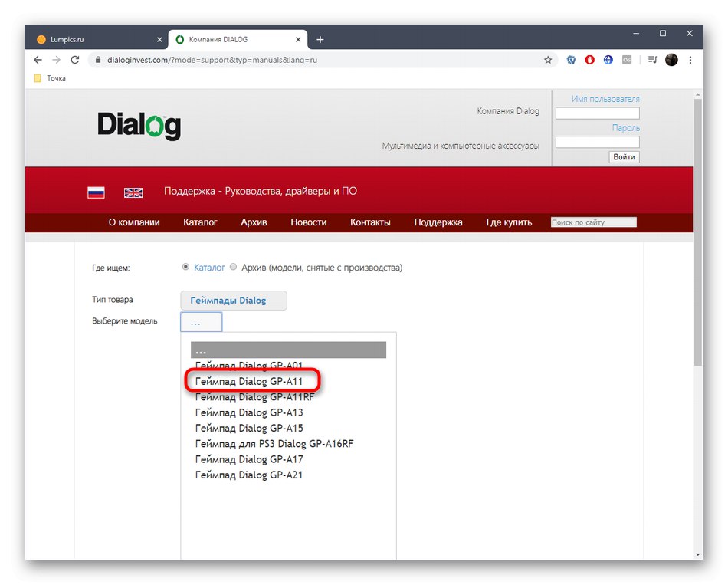This screenshot has width=728, height=585.
Task: Click the Поиск по сайту search field
Action: tap(593, 222)
